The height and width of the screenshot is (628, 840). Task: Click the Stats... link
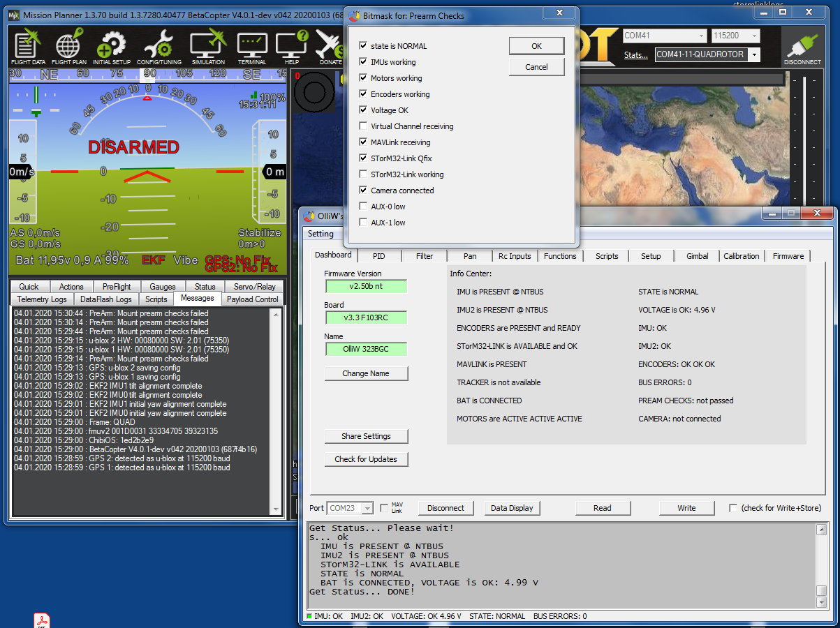pyautogui.click(x=635, y=55)
